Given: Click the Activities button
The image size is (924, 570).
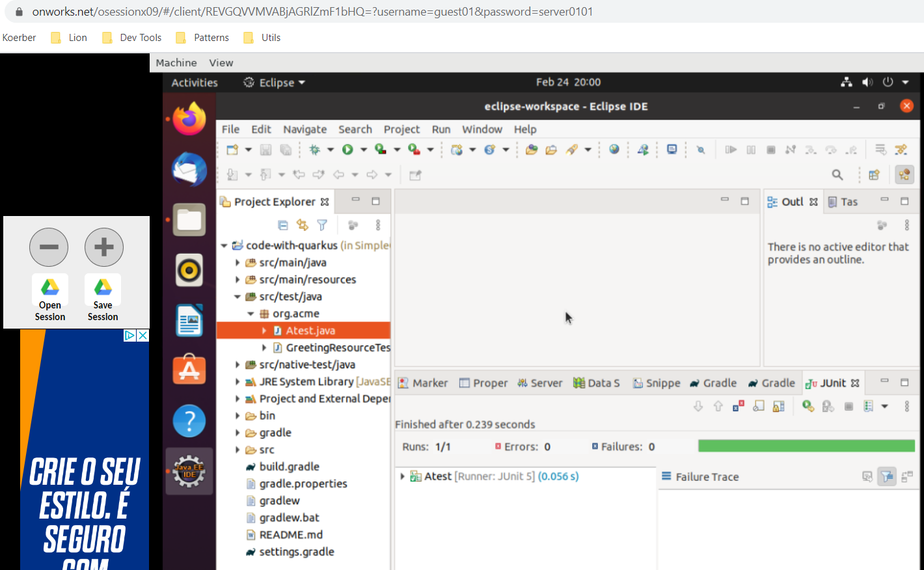Looking at the screenshot, I should tap(195, 83).
